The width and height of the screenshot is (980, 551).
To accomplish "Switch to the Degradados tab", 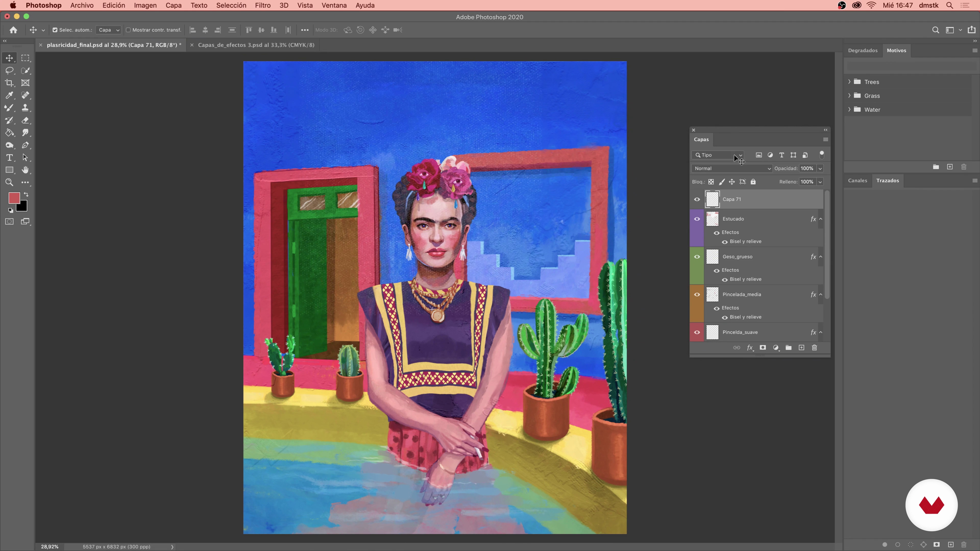I will pos(862,50).
